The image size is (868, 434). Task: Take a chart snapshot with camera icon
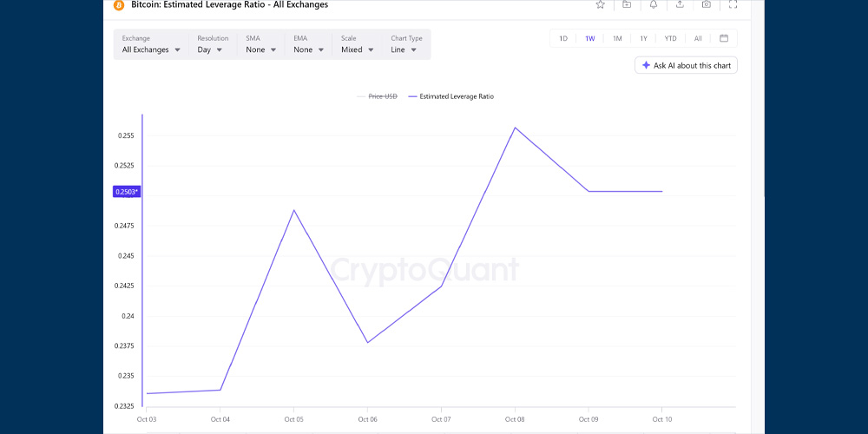coord(707,4)
